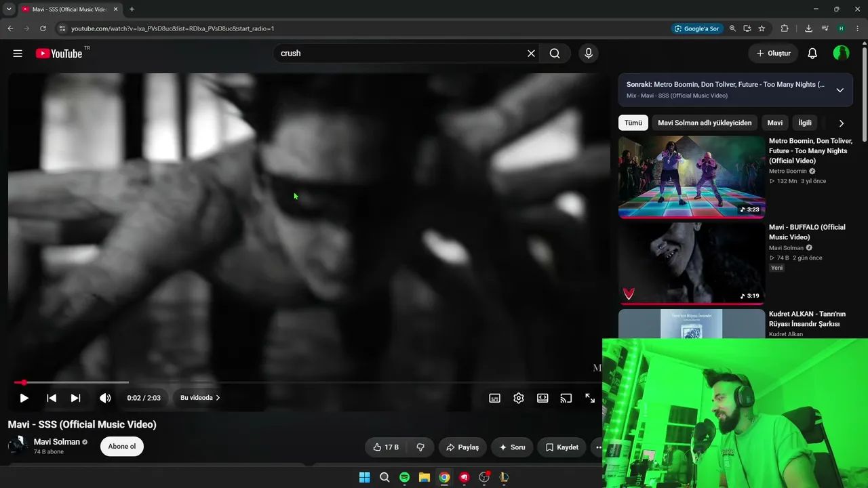Viewport: 868px width, 488px height.
Task: Click the browser address bar URL
Action: click(173, 28)
